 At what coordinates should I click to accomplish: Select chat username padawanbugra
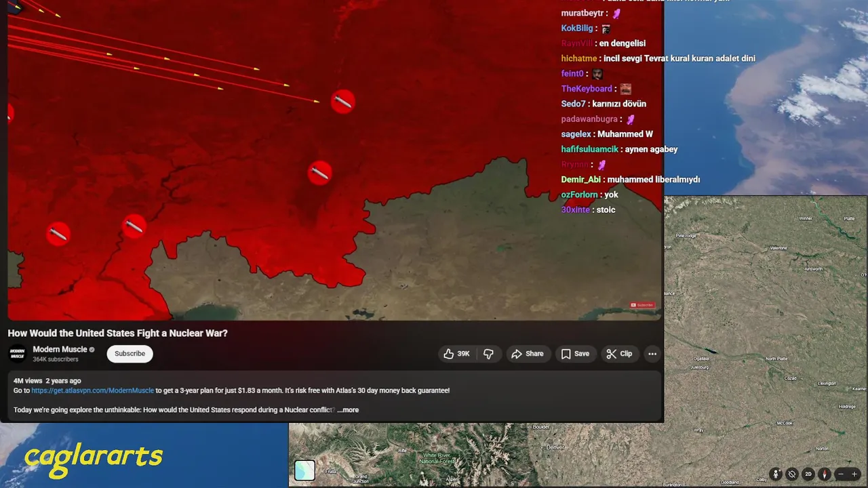pyautogui.click(x=589, y=119)
